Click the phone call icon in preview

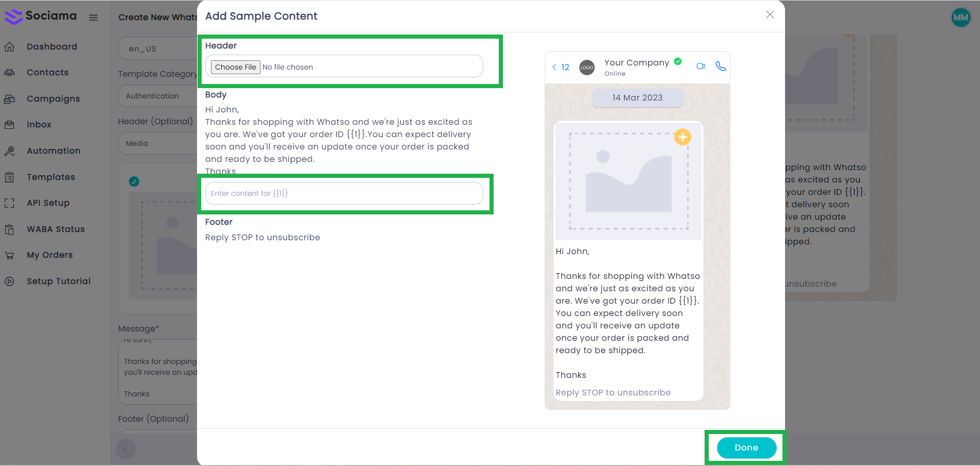pyautogui.click(x=721, y=66)
